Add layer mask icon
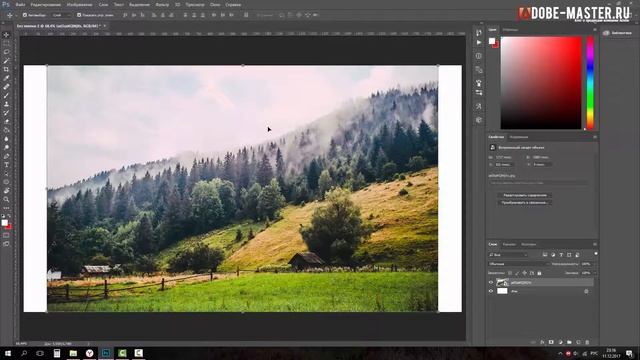 point(551,342)
